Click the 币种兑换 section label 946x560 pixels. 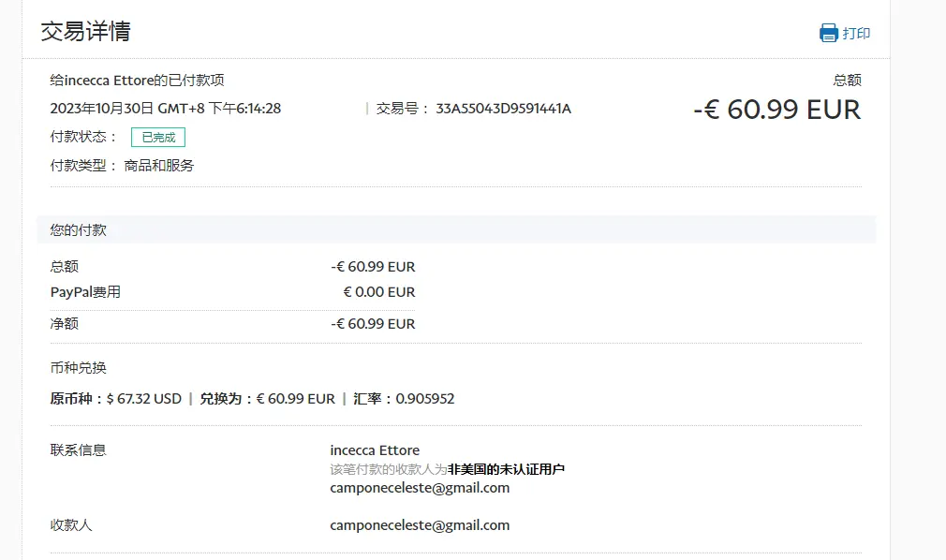point(79,368)
